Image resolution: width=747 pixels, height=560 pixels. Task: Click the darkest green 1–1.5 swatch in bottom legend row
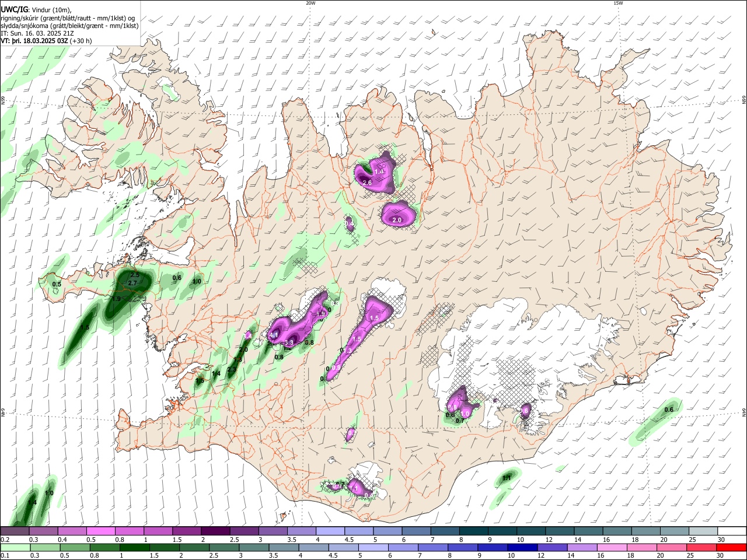tap(134, 547)
